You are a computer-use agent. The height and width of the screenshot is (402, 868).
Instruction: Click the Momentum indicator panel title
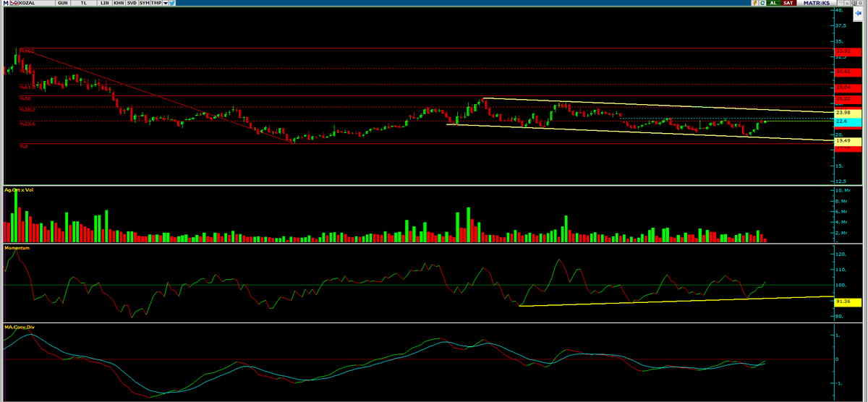(x=17, y=247)
